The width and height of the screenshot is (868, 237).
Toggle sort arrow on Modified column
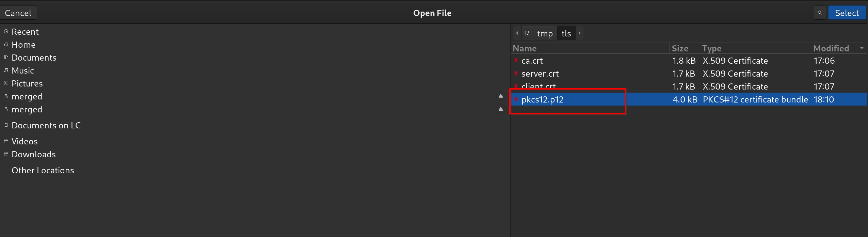tap(862, 48)
